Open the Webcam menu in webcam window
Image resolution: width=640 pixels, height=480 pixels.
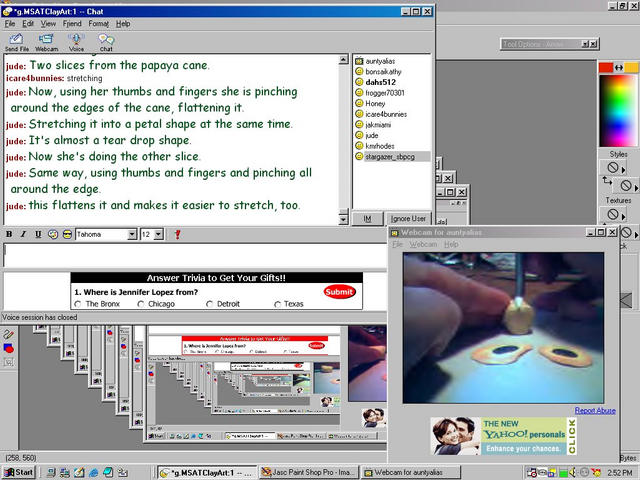coord(423,244)
